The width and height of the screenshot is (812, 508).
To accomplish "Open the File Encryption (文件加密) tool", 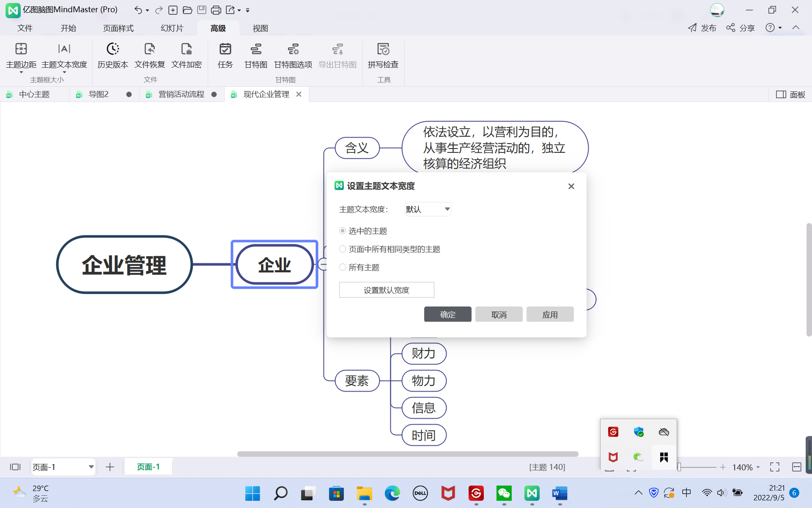I will click(x=186, y=50).
